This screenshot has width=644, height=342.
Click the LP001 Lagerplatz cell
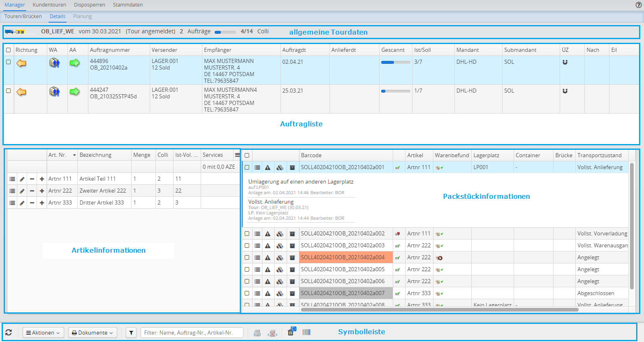[492, 168]
